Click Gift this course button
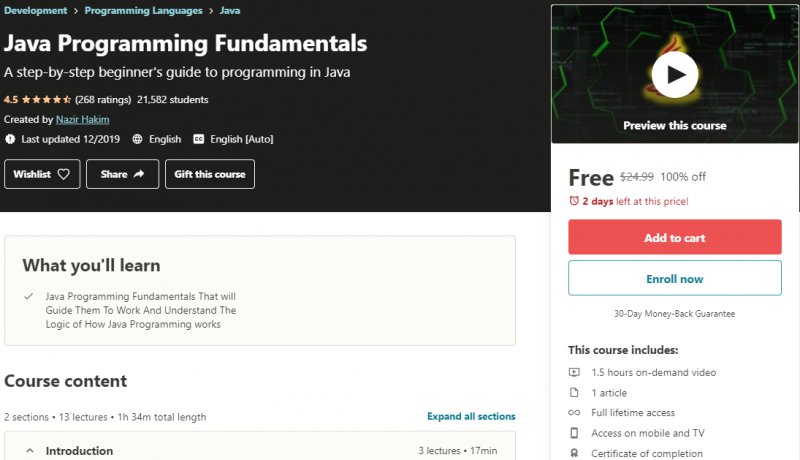This screenshot has height=460, width=800. [210, 174]
